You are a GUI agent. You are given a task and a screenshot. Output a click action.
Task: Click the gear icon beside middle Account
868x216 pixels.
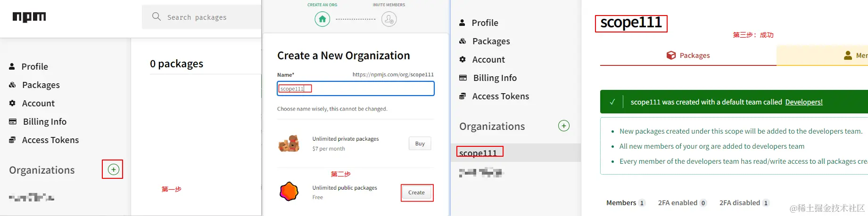[x=463, y=59]
